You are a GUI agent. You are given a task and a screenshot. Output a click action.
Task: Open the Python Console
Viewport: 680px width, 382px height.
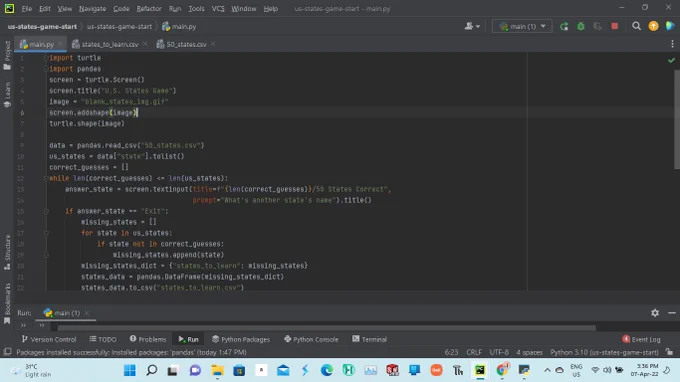[311, 339]
